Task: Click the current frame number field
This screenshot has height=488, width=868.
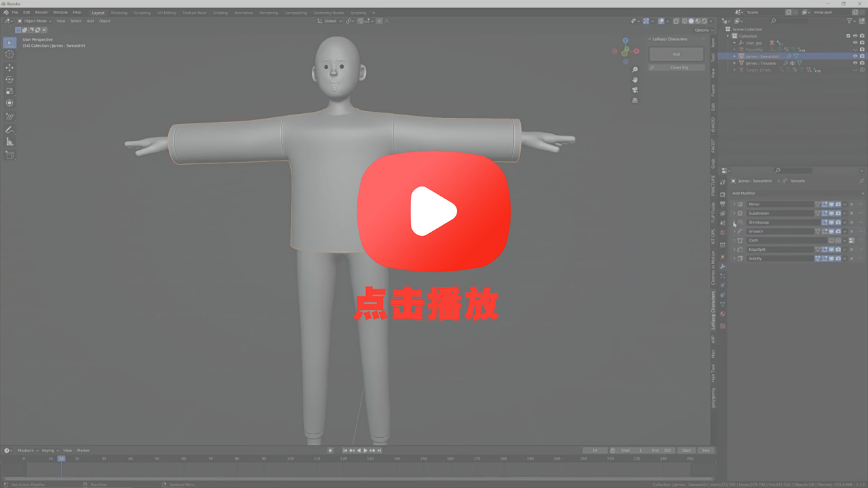Action: pos(595,451)
